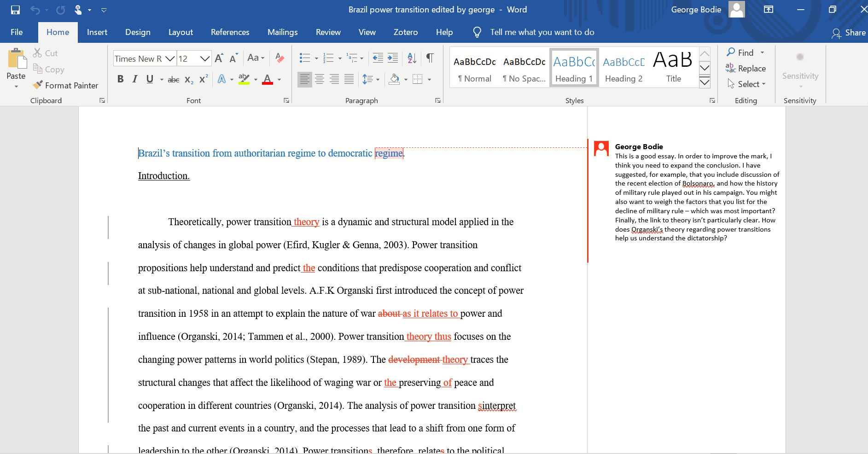Shrink font size with the smaller A icon
The width and height of the screenshot is (868, 454).
(x=233, y=58)
